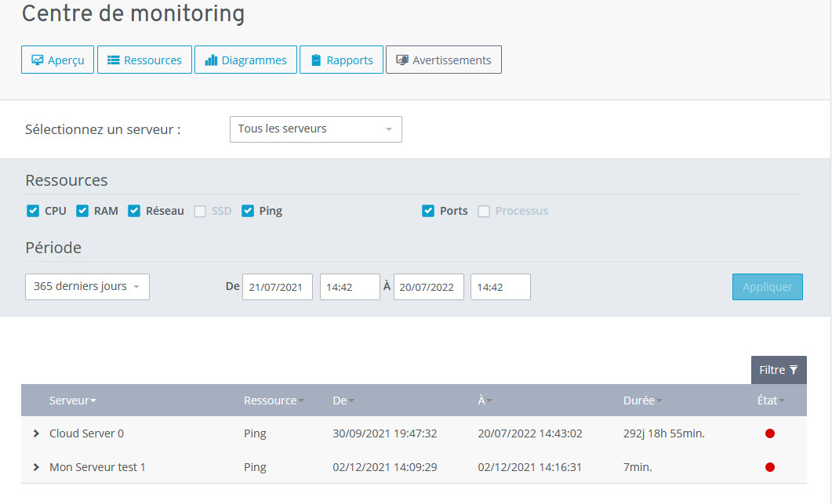
Task: Uncheck the RAM checkbox
Action: pyautogui.click(x=82, y=211)
